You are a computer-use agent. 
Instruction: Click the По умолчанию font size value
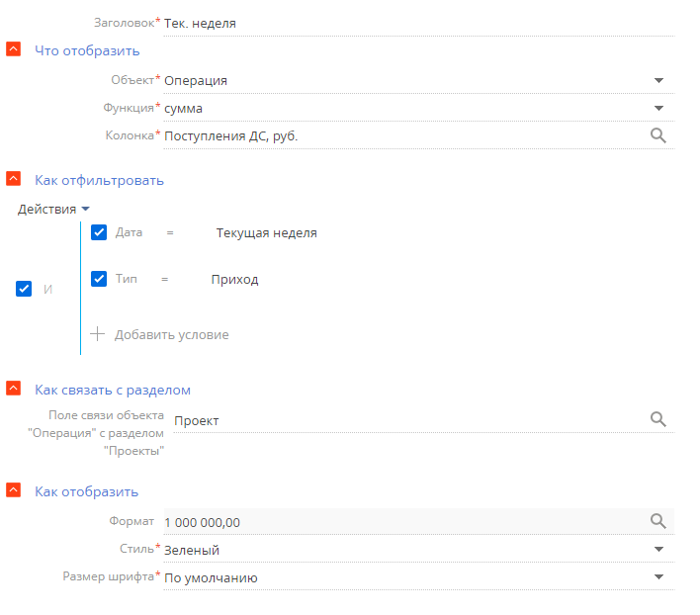211,578
